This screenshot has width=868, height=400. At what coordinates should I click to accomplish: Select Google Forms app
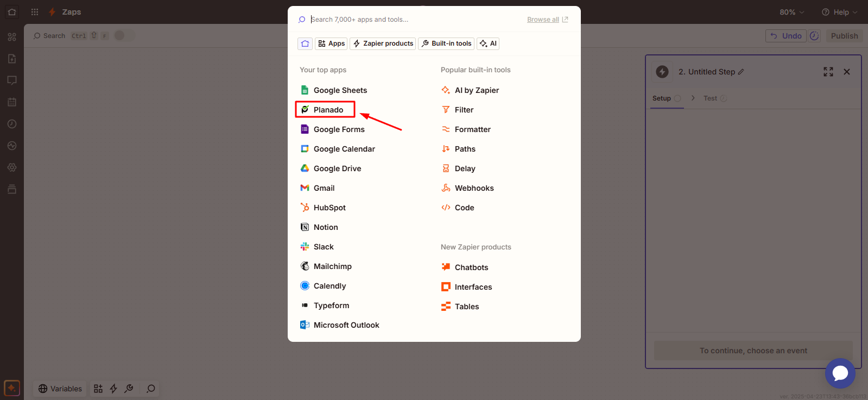tap(333, 129)
